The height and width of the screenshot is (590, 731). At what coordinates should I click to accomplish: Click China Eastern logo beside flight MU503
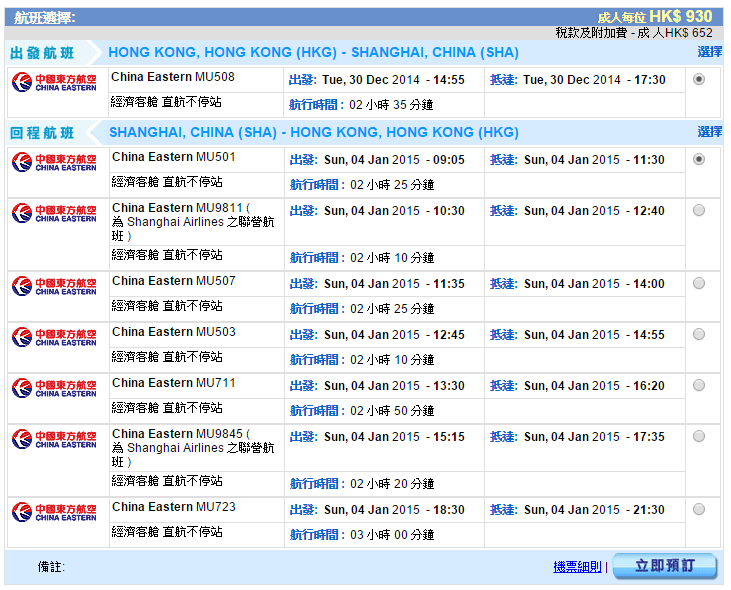point(54,337)
